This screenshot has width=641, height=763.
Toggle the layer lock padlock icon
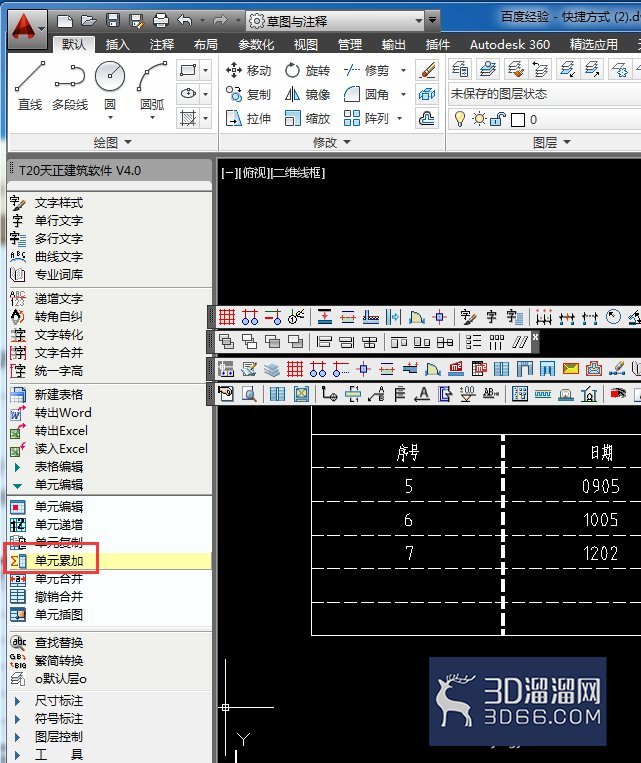[x=498, y=119]
